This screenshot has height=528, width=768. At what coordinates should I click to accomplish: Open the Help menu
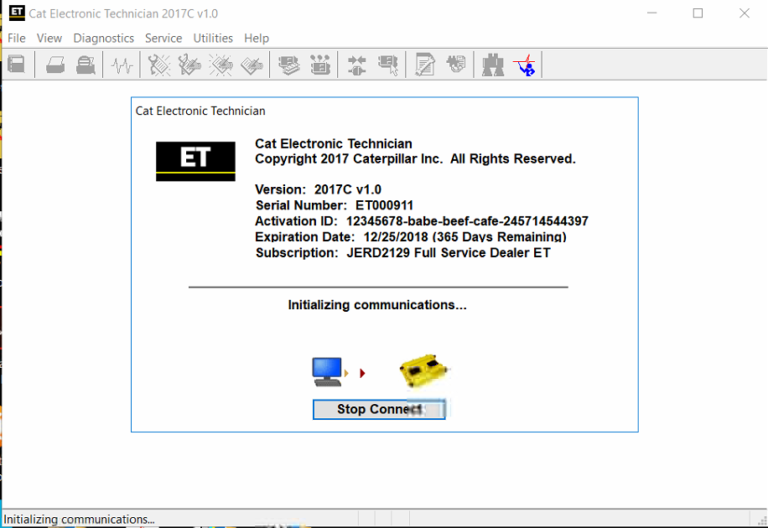click(x=256, y=38)
